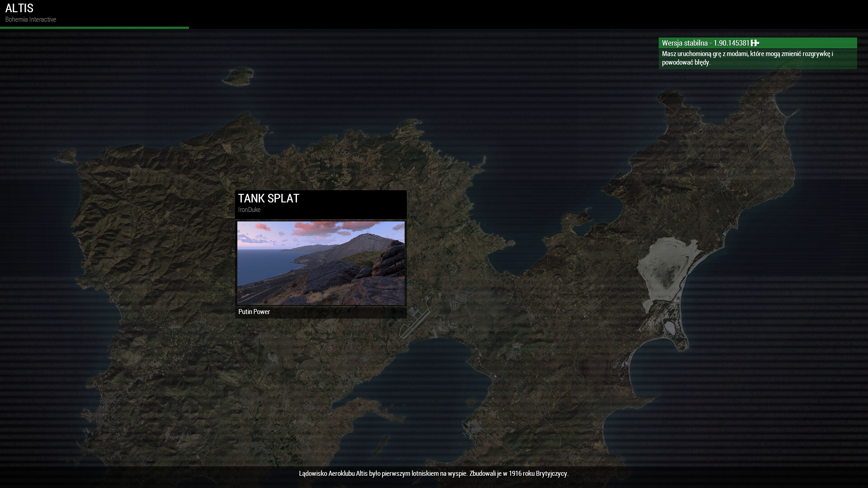
Task: Click the Wersja stabilna version header
Action: [x=684, y=43]
